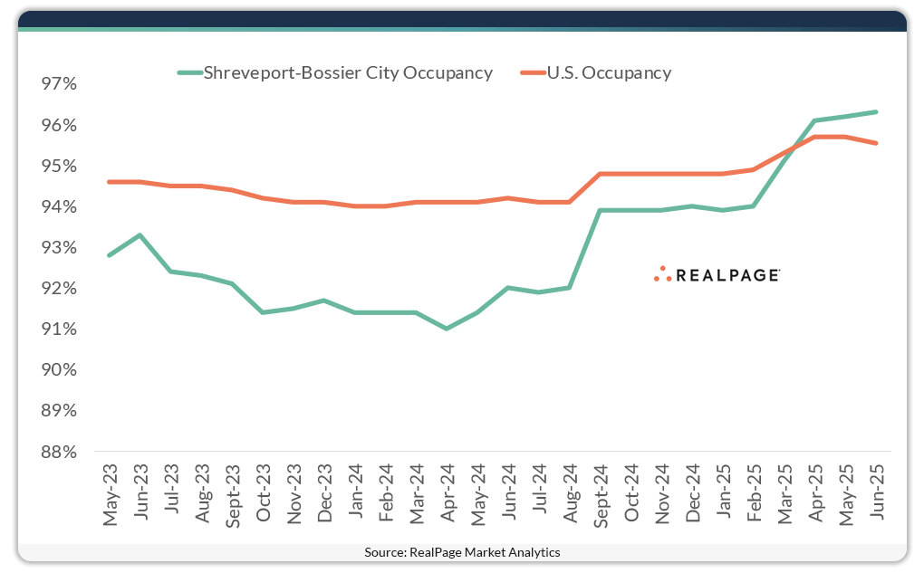Click the green line's endpoint at Jun-25
This screenshot has width=924, height=573.
[876, 112]
